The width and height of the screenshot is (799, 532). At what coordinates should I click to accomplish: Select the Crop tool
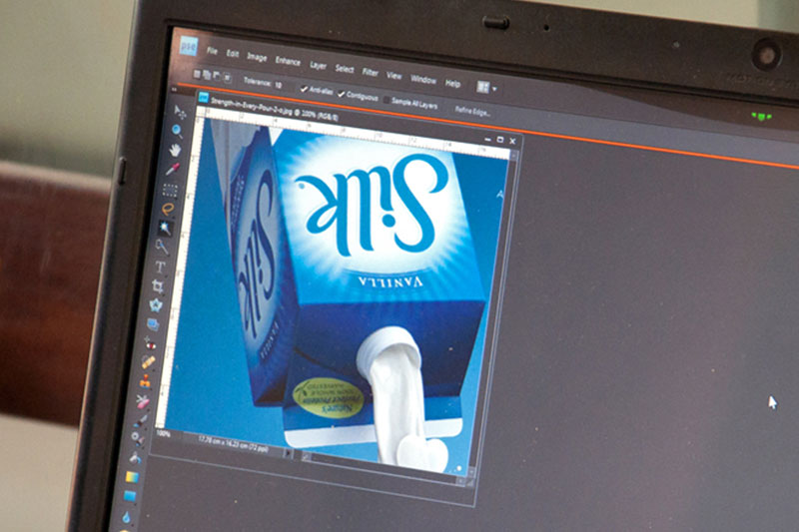(x=158, y=286)
